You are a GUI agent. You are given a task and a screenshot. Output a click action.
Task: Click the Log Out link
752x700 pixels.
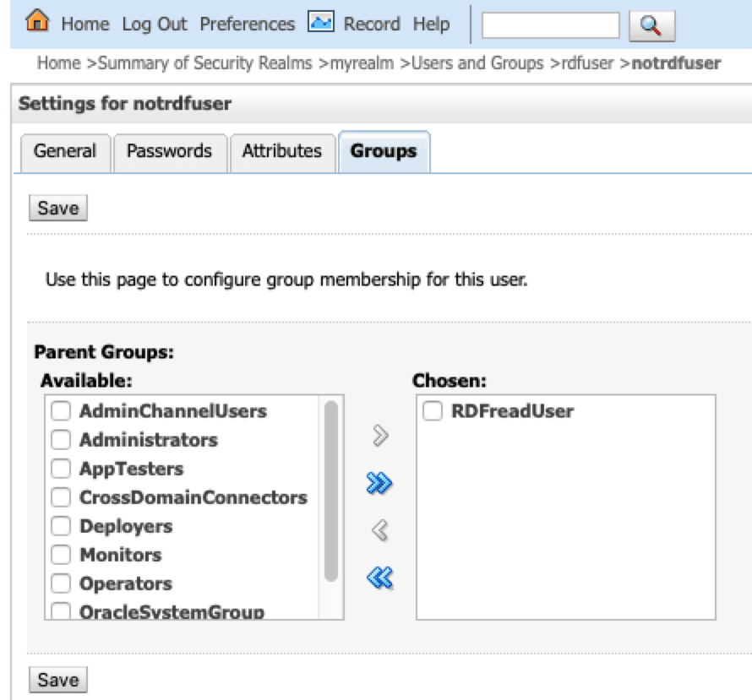point(155,24)
